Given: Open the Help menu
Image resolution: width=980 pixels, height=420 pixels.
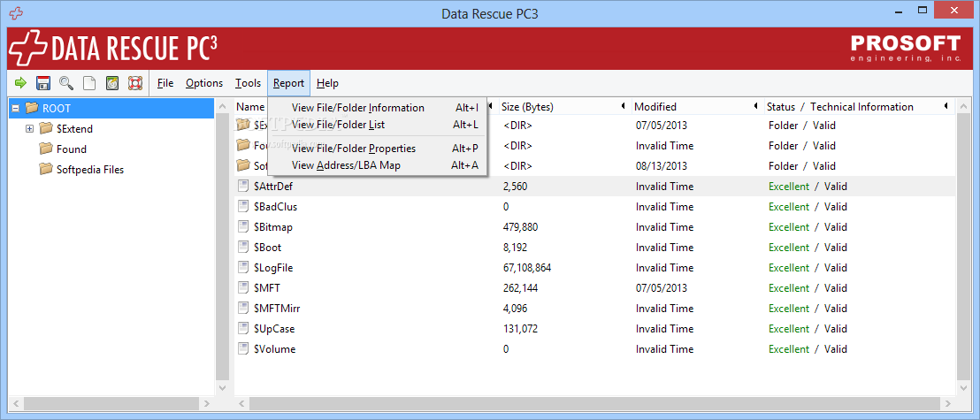Looking at the screenshot, I should [x=327, y=83].
